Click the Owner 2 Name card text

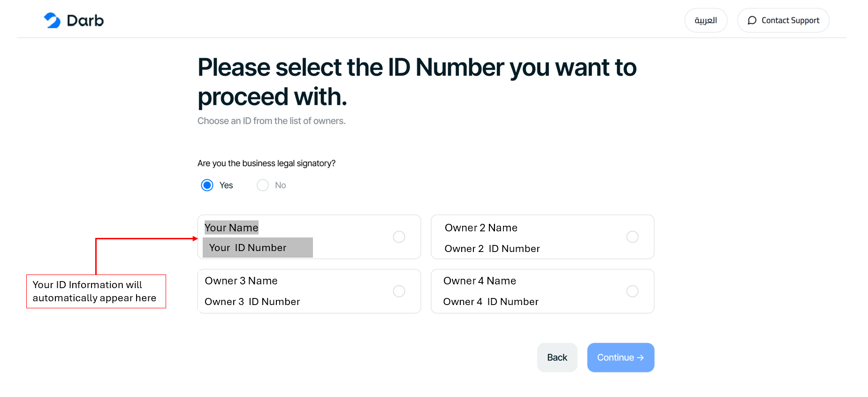[x=481, y=228]
